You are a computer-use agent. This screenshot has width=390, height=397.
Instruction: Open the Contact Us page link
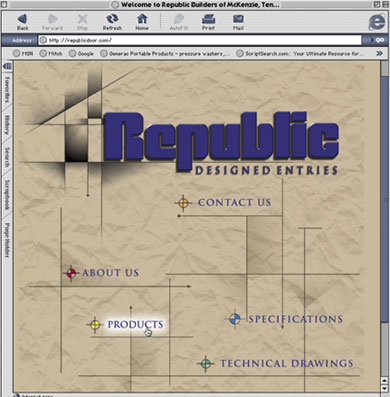click(234, 202)
